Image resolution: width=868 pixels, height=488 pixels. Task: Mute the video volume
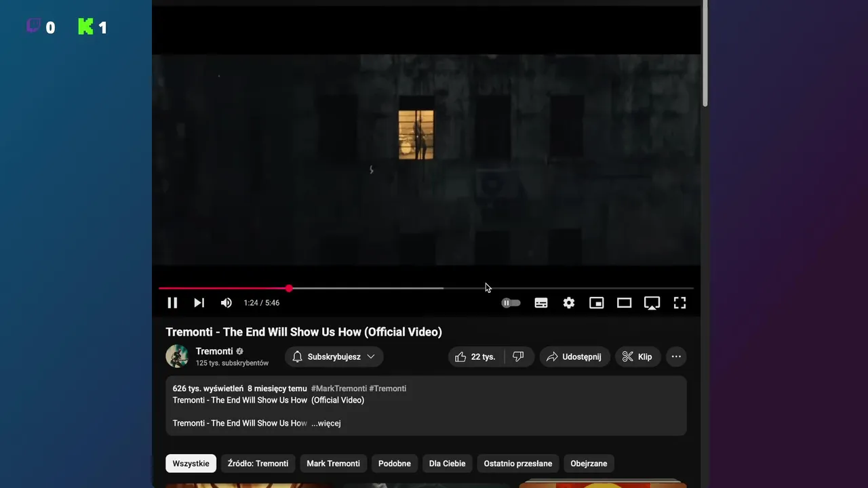(226, 303)
